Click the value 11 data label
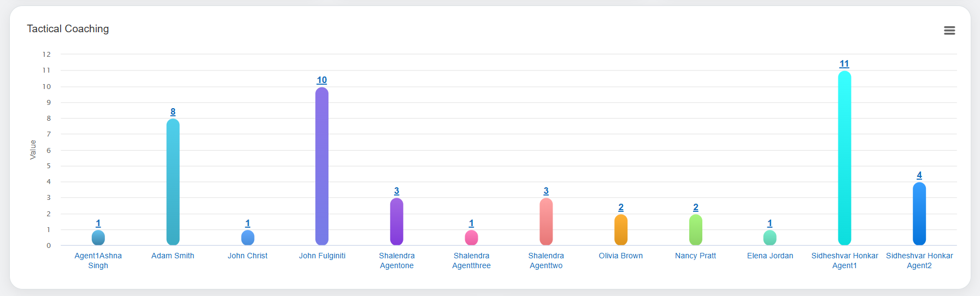Screen dimensions: 980x296 [x=844, y=64]
